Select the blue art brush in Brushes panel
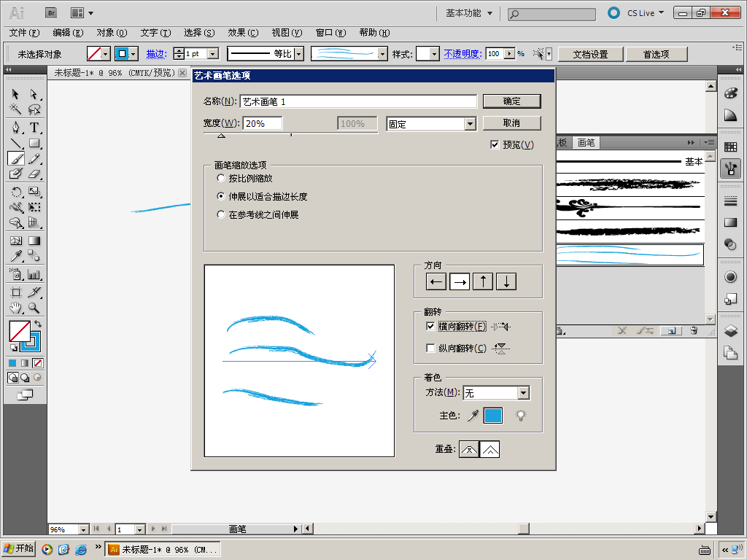 click(x=630, y=254)
